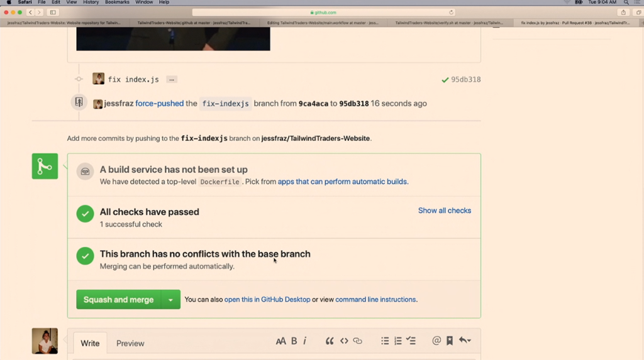Image resolution: width=644 pixels, height=360 pixels.
Task: Open this in GitHub Desktop
Action: 267,300
